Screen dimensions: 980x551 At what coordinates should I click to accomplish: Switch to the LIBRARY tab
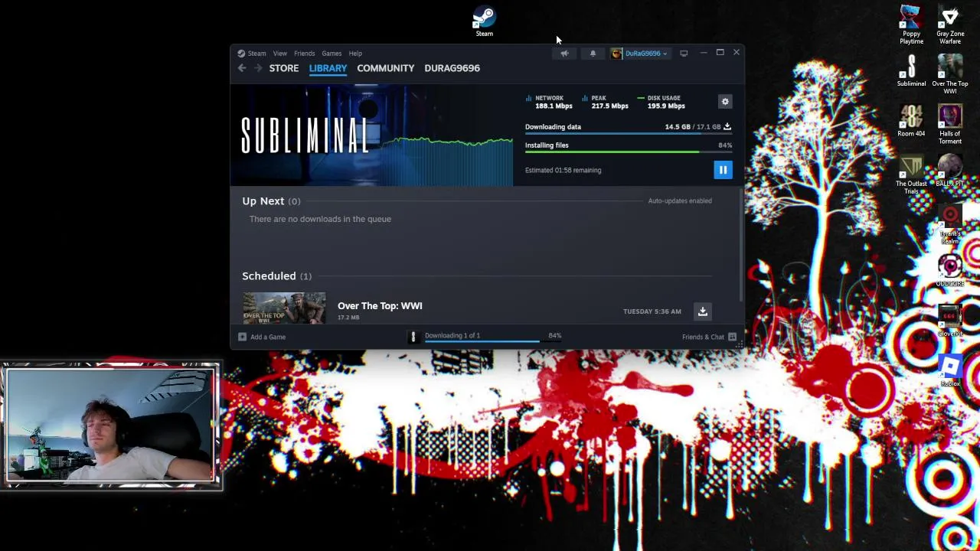(x=328, y=68)
